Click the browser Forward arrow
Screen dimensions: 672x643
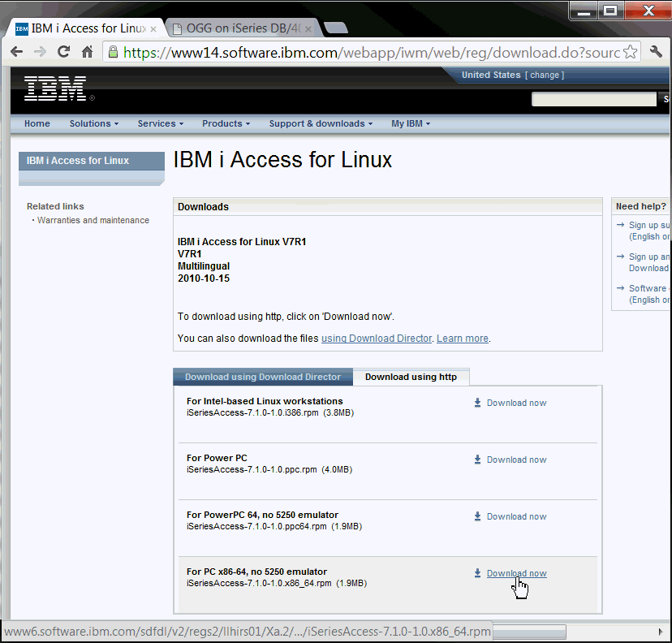click(x=40, y=52)
